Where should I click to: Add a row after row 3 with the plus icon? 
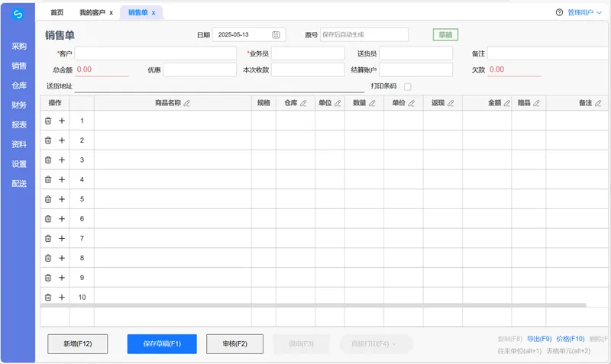click(62, 160)
